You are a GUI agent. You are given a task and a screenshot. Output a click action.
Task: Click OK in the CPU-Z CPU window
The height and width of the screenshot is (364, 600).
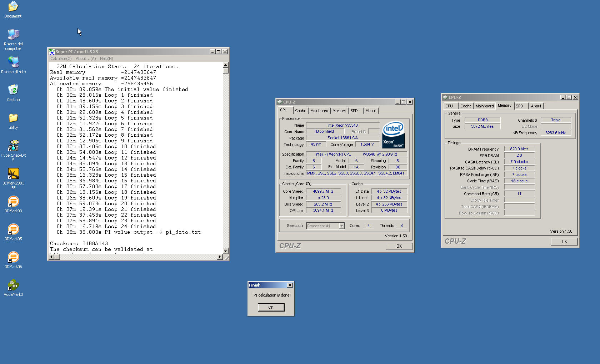[x=399, y=246]
